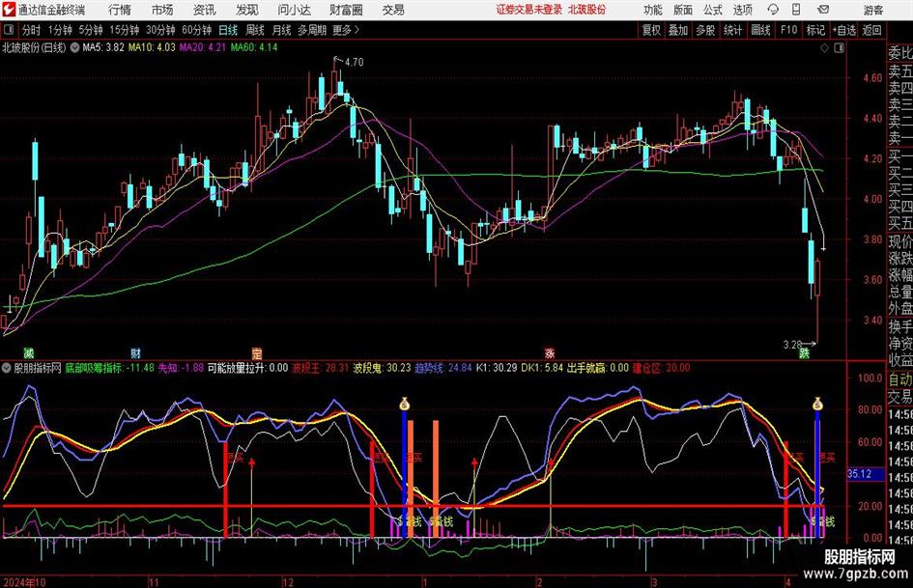Open the 多周期 multi-period view
The height and width of the screenshot is (588, 913).
point(312,30)
